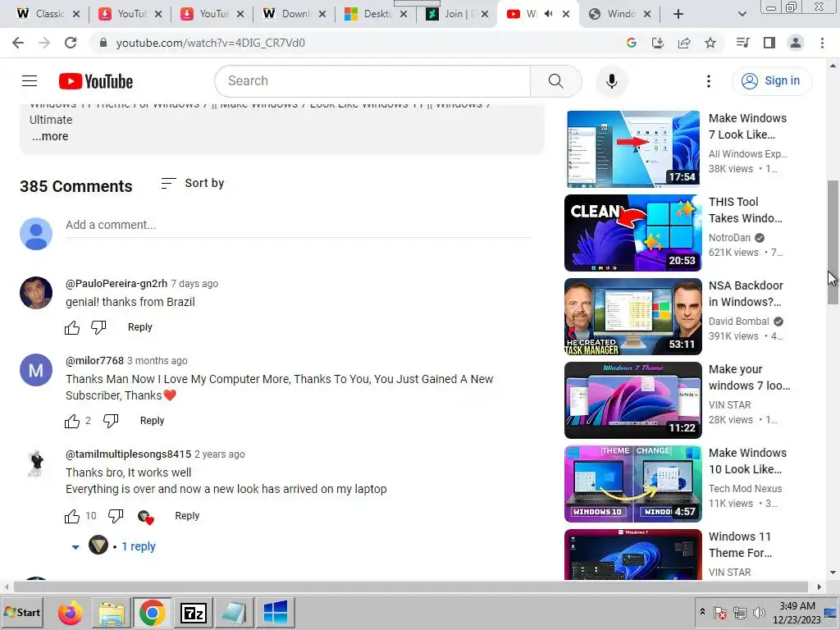Screen dimensions: 840x630
Task: Open the YouTube hamburger guide menu
Action: point(30,81)
